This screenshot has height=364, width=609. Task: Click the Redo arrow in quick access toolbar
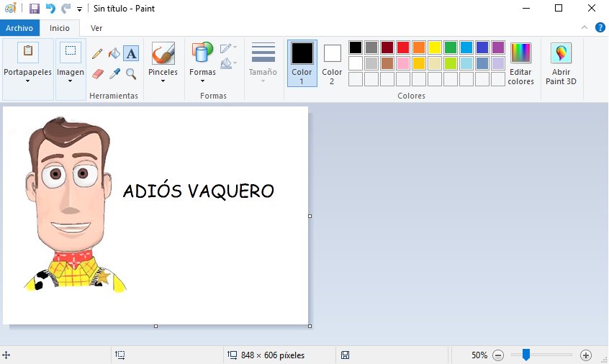pos(66,8)
